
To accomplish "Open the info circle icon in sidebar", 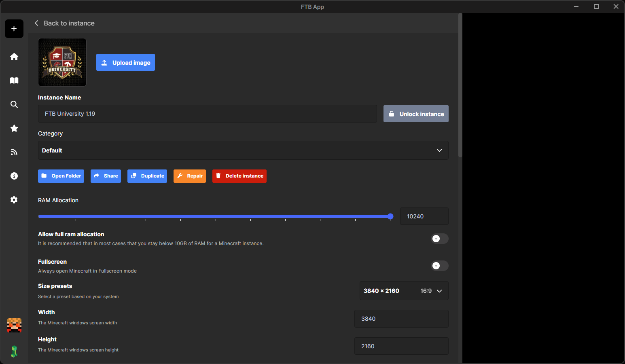I will tap(14, 176).
